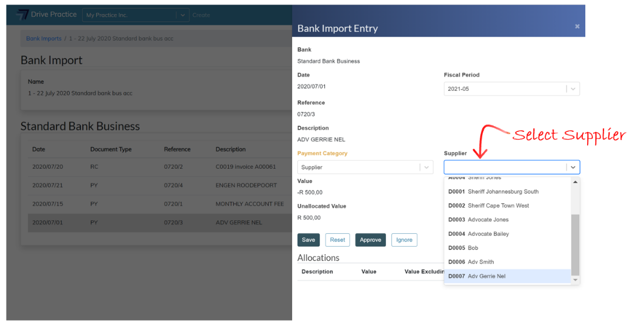Click the Create menu item
Image resolution: width=644 pixels, height=330 pixels.
201,15
